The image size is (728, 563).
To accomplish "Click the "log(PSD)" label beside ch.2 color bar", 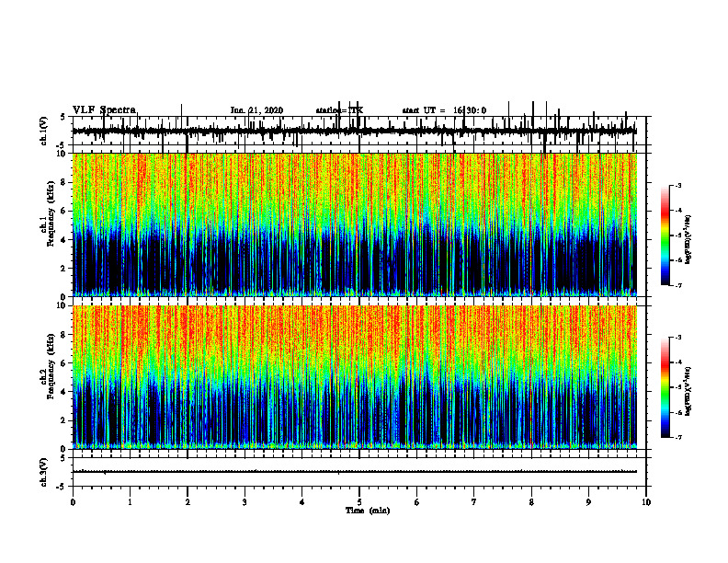I will tap(688, 392).
